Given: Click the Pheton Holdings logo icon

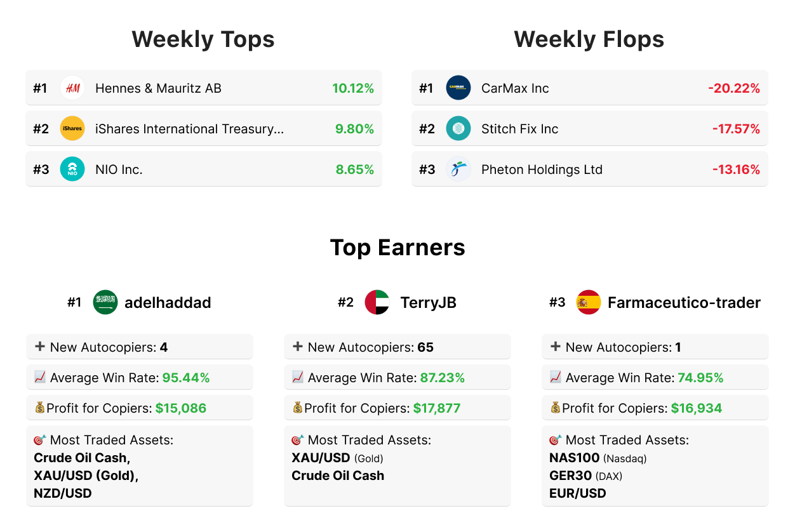Looking at the screenshot, I should pyautogui.click(x=458, y=170).
